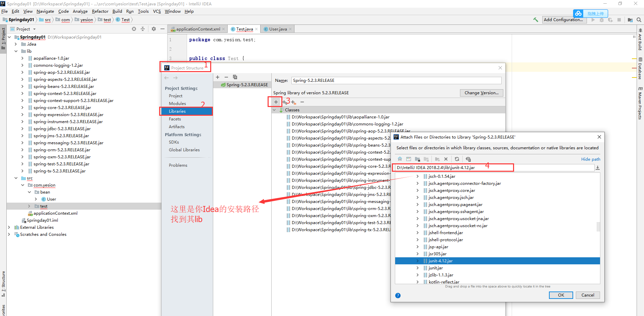Open the VCS menu
Image resolution: width=644 pixels, height=316 pixels.
click(157, 11)
